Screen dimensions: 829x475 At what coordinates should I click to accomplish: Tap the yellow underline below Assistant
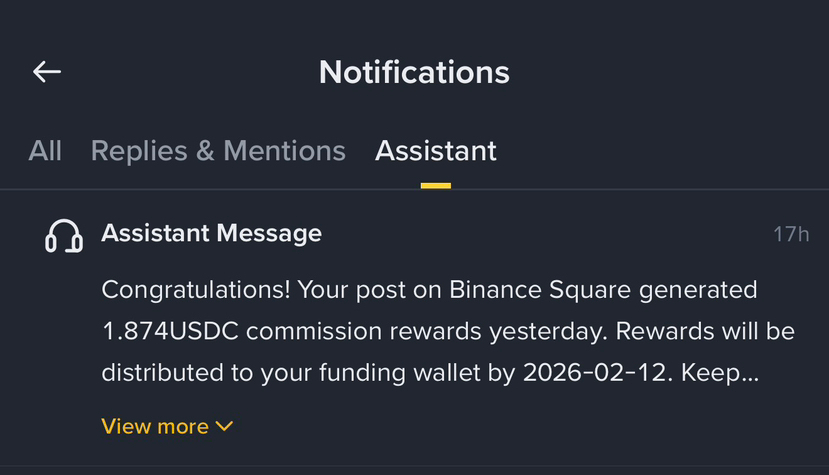(435, 185)
